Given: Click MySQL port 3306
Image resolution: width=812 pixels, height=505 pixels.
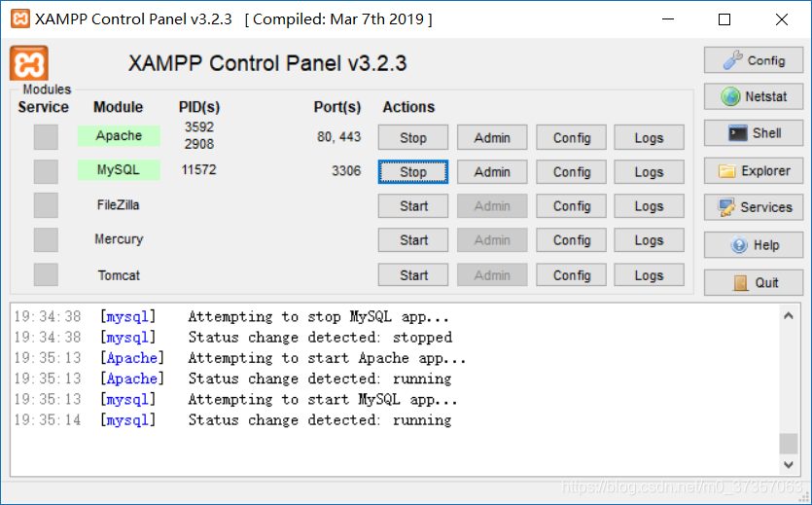Looking at the screenshot, I should pos(346,171).
